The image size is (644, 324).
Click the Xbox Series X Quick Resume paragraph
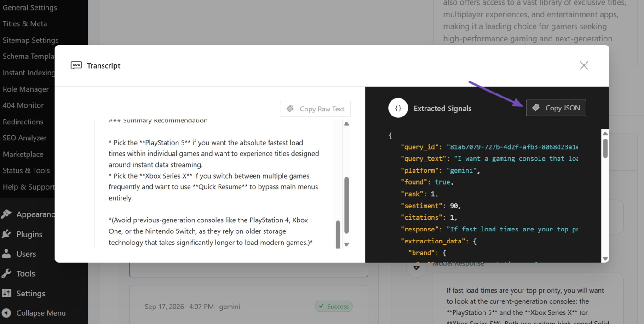point(213,187)
